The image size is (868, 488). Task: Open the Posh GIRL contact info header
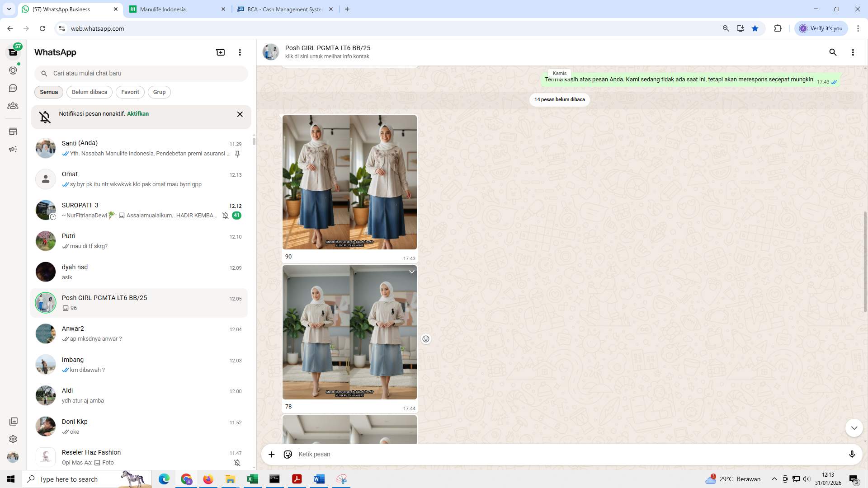pyautogui.click(x=328, y=52)
